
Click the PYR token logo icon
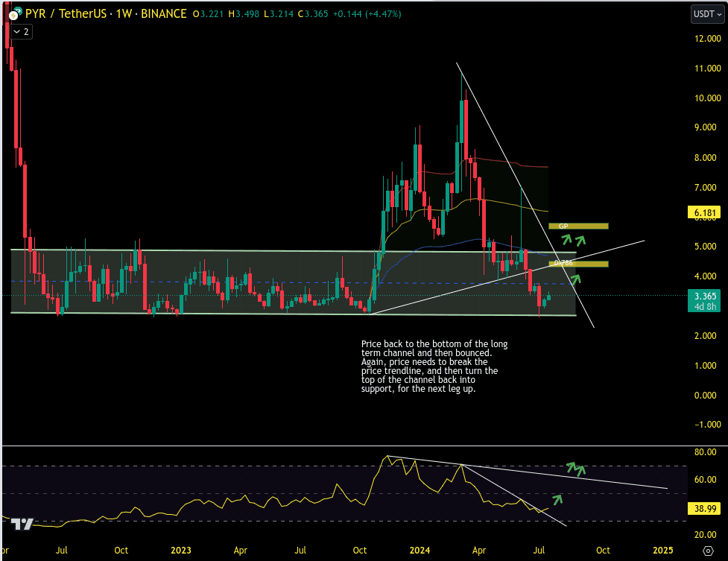15,13
